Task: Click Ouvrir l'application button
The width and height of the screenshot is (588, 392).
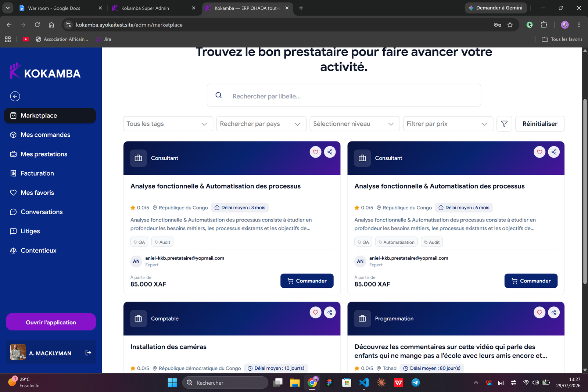Action: [51, 322]
